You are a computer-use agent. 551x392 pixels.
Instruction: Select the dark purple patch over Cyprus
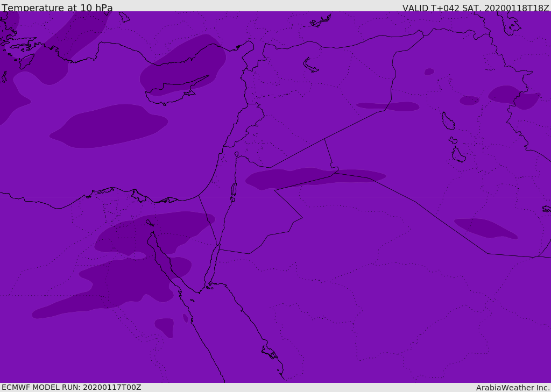point(183,62)
